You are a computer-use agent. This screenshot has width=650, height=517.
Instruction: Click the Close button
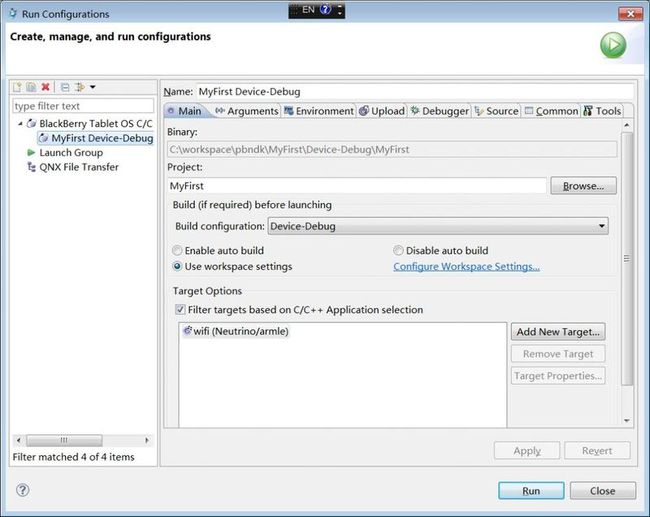[x=602, y=490]
